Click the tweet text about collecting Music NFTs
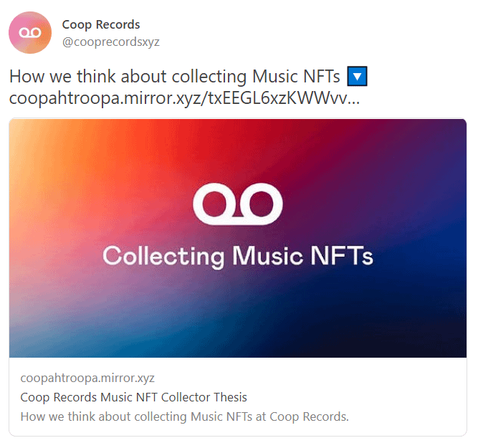The height and width of the screenshot is (448, 478). pos(176,77)
